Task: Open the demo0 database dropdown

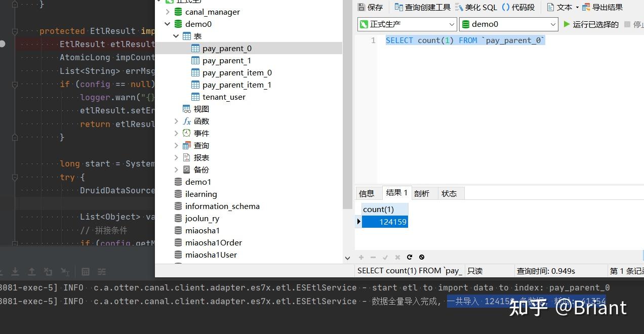Action: [553, 24]
